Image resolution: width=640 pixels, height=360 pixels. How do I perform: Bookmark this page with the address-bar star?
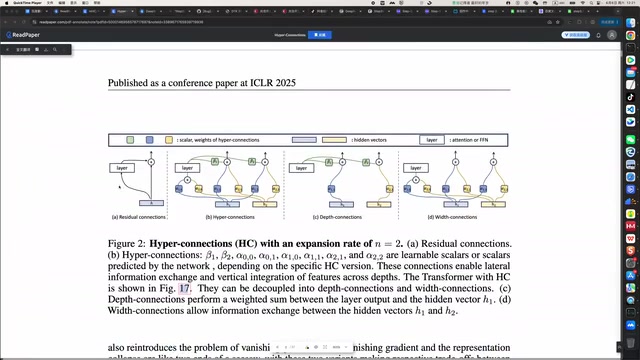point(558,22)
